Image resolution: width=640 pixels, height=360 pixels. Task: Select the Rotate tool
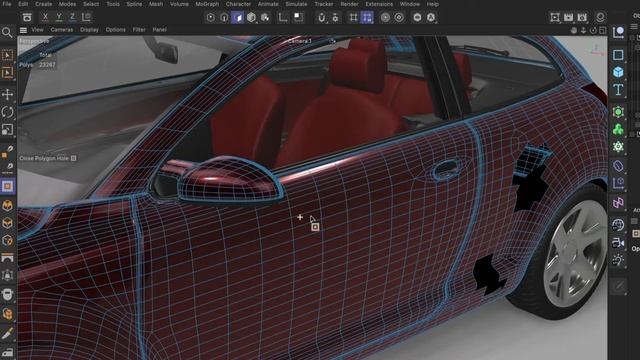tap(7, 112)
